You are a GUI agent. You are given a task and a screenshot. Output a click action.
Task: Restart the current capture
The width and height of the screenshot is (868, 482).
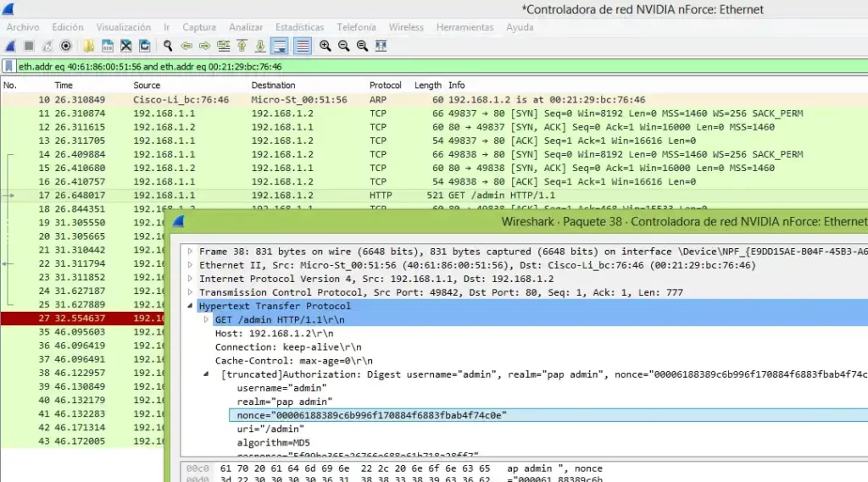(47, 46)
